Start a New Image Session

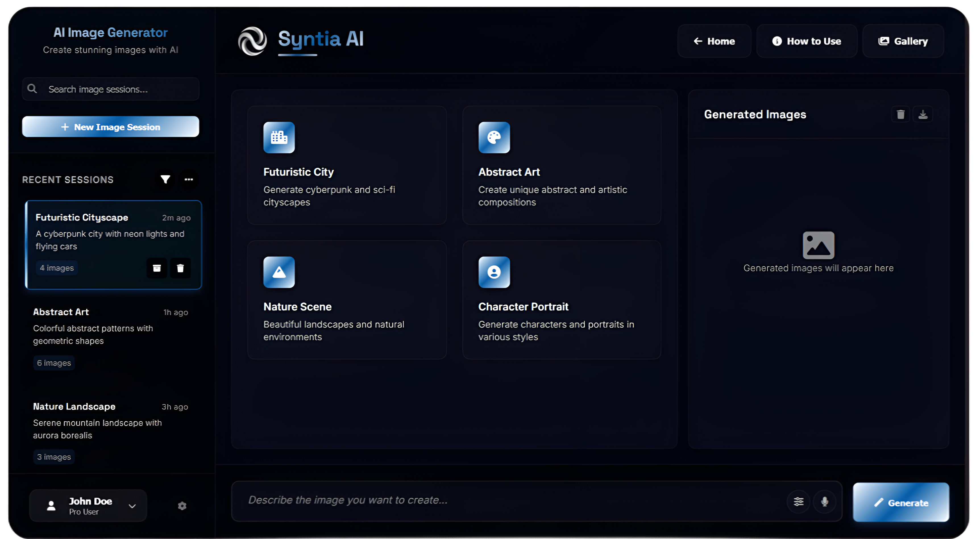tap(111, 127)
